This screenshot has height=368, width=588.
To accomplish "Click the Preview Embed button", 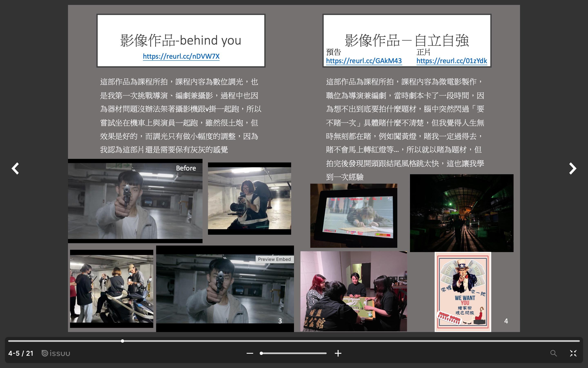I will point(274,259).
